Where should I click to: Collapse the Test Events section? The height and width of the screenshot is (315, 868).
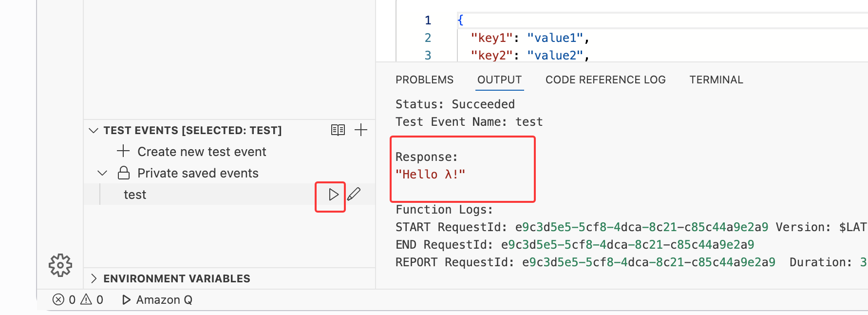point(94,131)
